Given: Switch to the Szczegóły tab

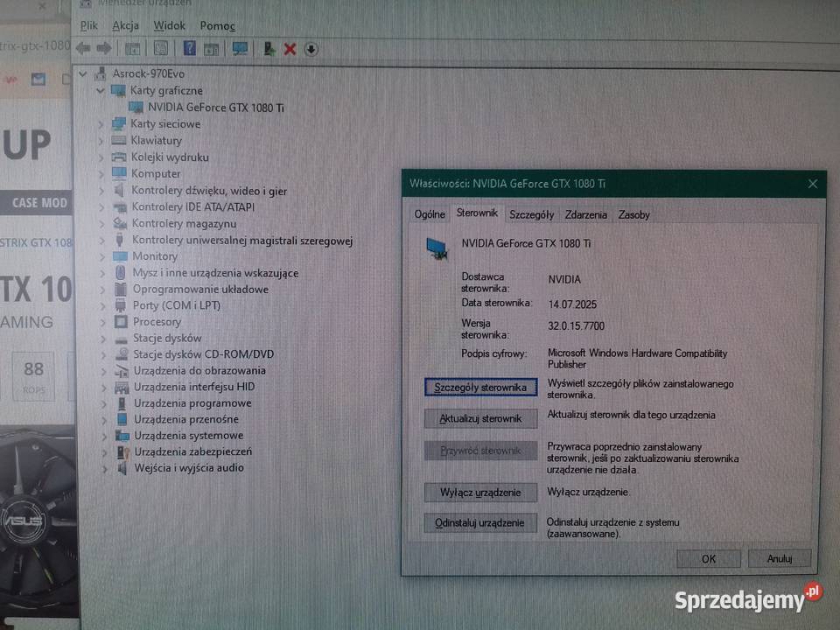Looking at the screenshot, I should [x=531, y=214].
